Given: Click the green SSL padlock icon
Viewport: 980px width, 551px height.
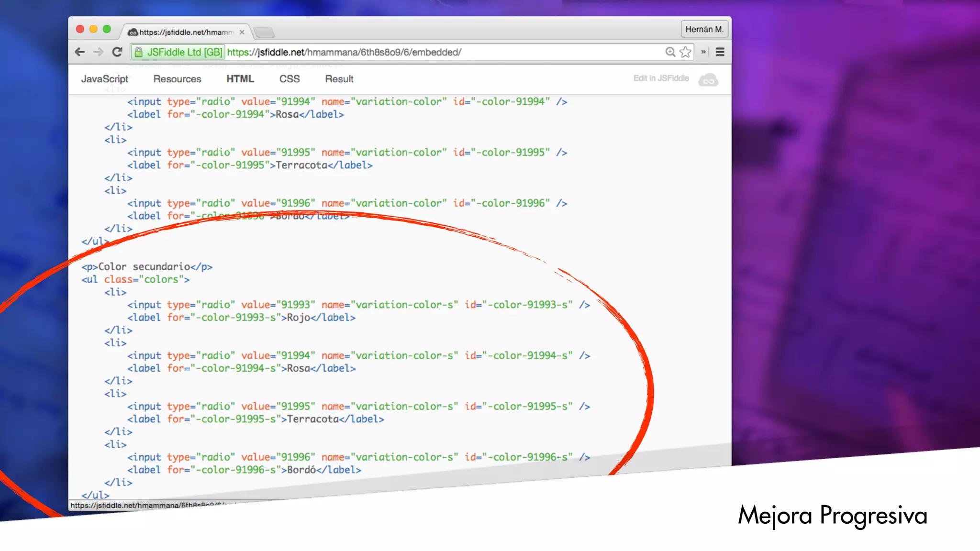Looking at the screenshot, I should [138, 52].
